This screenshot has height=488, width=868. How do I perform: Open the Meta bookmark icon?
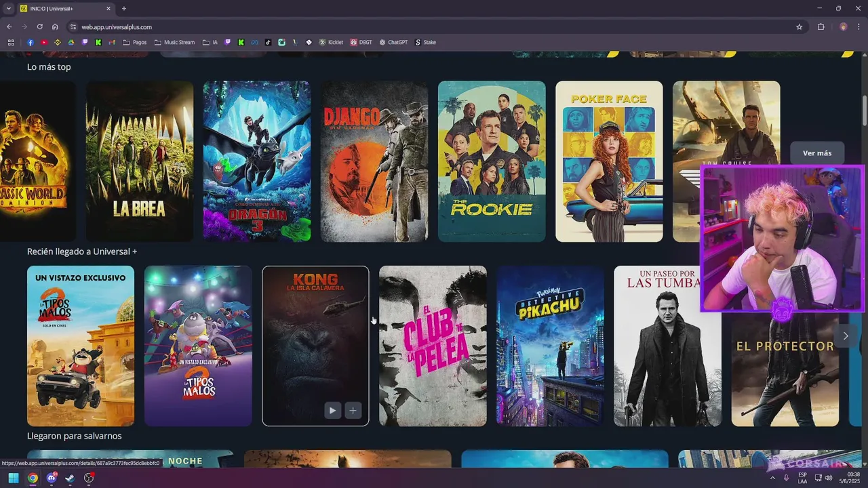point(254,42)
